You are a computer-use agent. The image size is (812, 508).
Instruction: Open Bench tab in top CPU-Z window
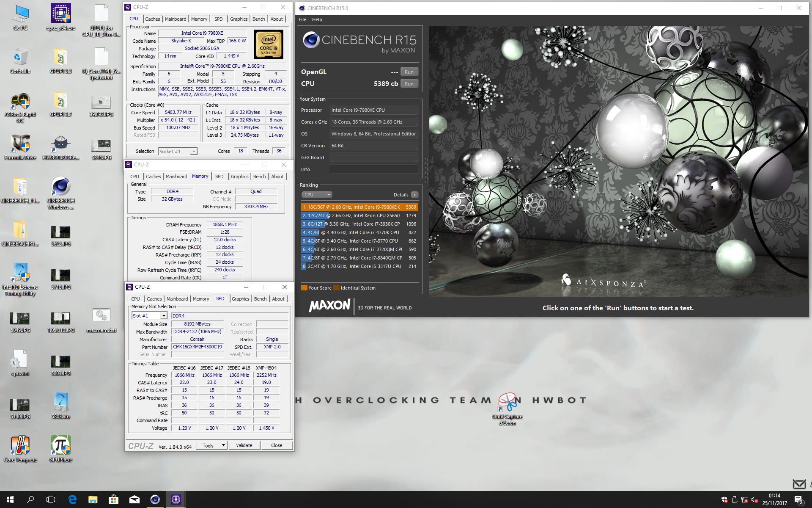pyautogui.click(x=258, y=19)
